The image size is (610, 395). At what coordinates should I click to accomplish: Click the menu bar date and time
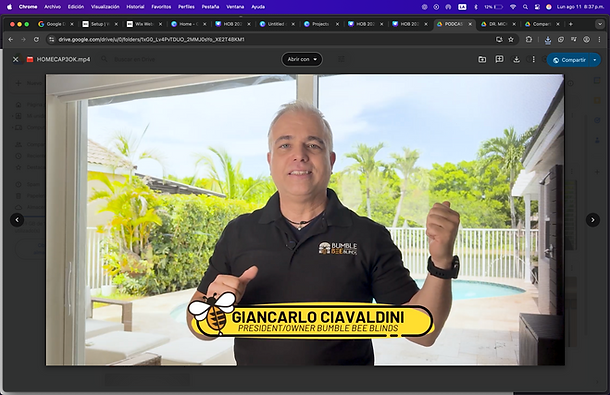[x=581, y=7]
